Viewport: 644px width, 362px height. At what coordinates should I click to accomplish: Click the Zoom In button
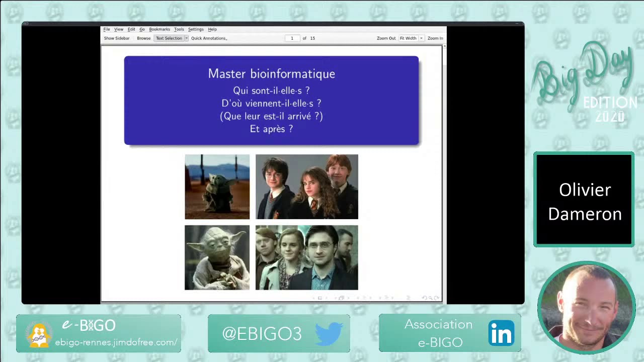tap(435, 38)
